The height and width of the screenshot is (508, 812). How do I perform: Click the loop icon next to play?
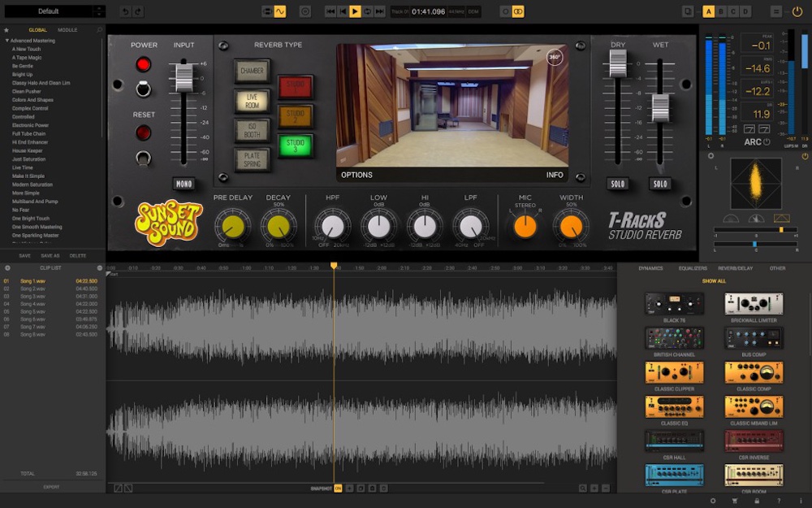pos(368,11)
